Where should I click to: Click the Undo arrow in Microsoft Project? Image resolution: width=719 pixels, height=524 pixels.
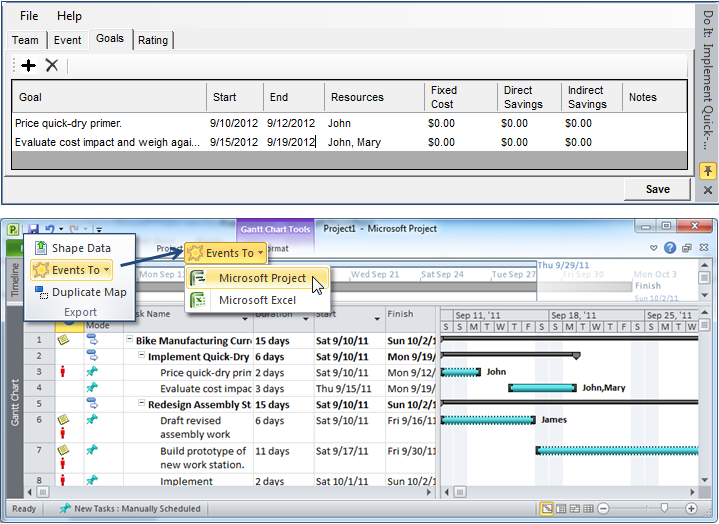50,229
